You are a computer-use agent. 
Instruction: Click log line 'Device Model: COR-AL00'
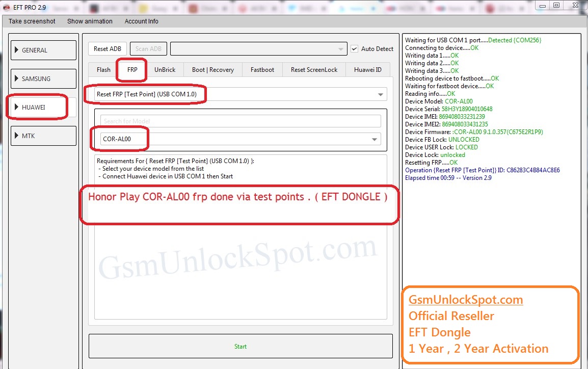(439, 101)
